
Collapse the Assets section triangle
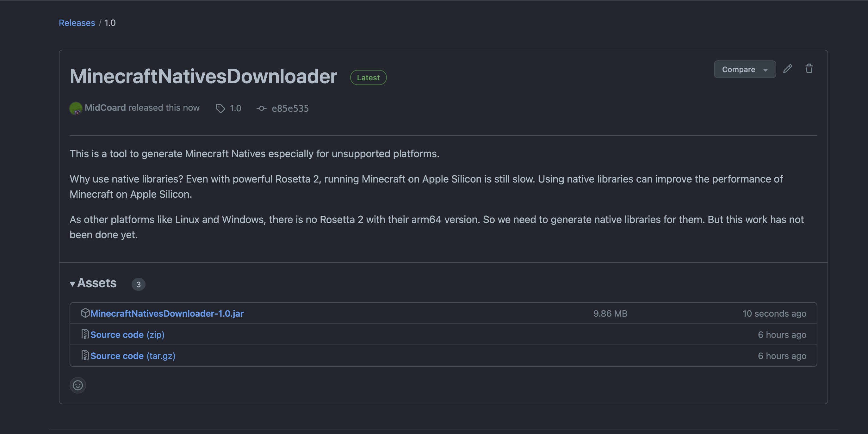72,284
